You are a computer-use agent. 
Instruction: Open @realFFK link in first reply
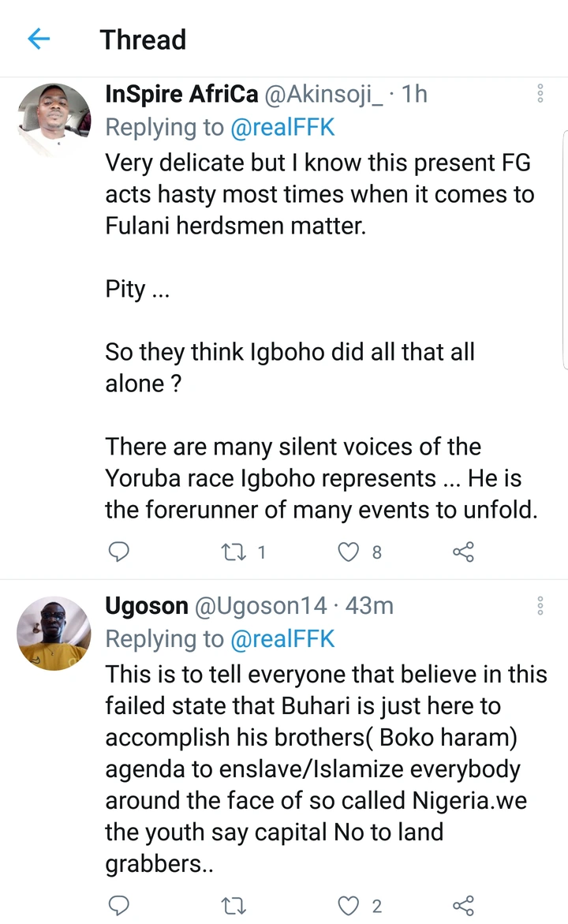[282, 126]
